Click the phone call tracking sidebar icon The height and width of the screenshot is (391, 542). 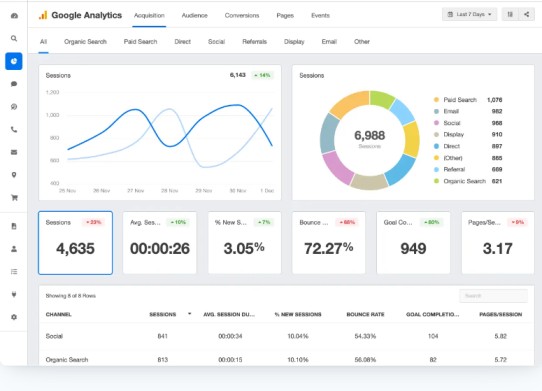14,130
